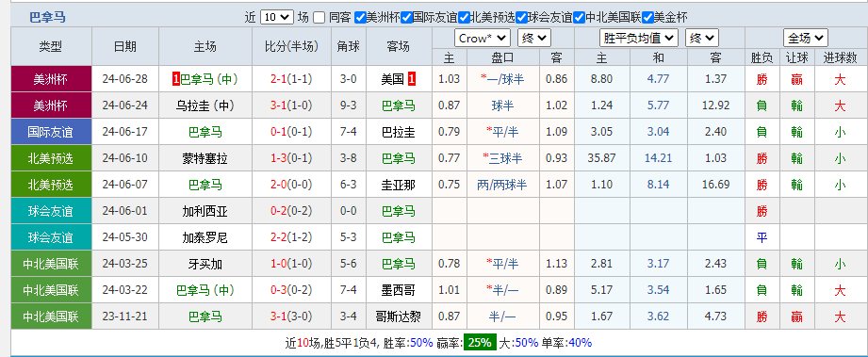Click the 美洲杯 label in the 24-06-28 row
The width and height of the screenshot is (868, 357).
50,79
